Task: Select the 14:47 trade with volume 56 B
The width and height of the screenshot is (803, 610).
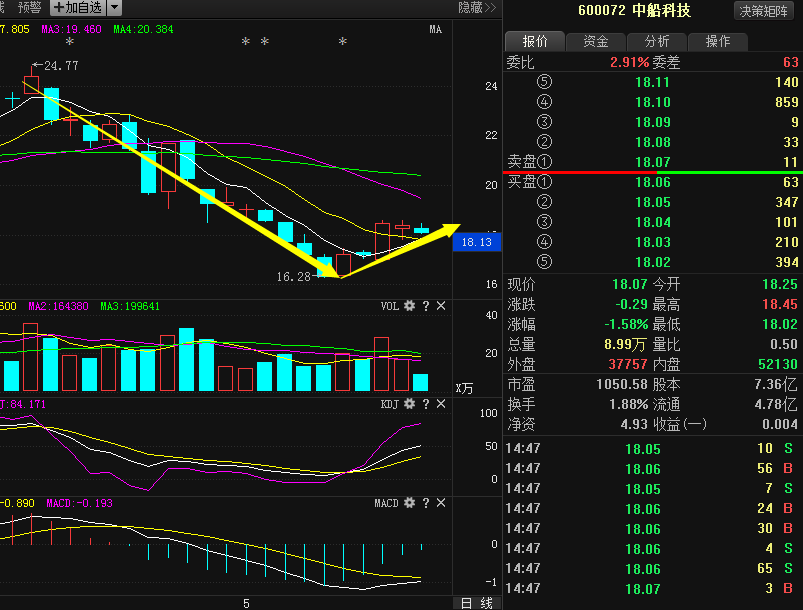Action: click(x=651, y=469)
